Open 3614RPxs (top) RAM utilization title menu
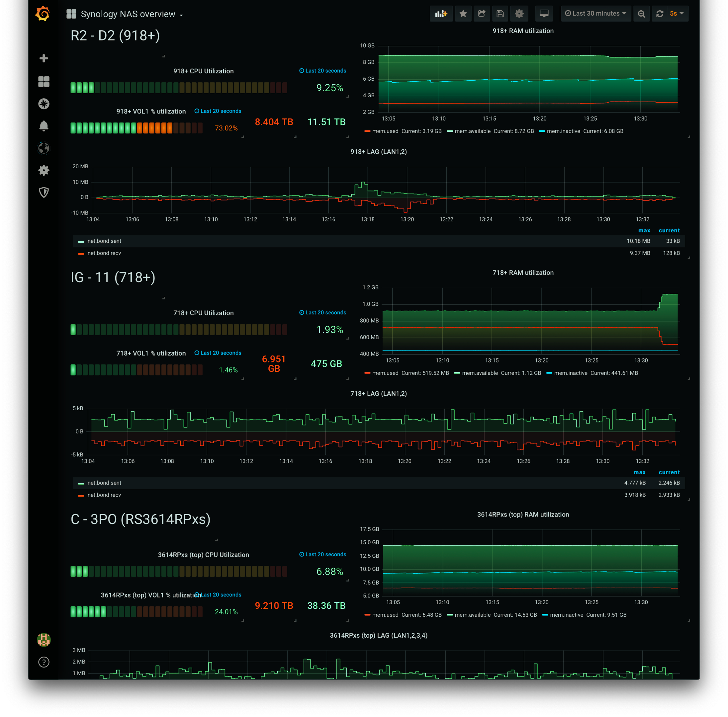This screenshot has height=717, width=728. pyautogui.click(x=523, y=515)
